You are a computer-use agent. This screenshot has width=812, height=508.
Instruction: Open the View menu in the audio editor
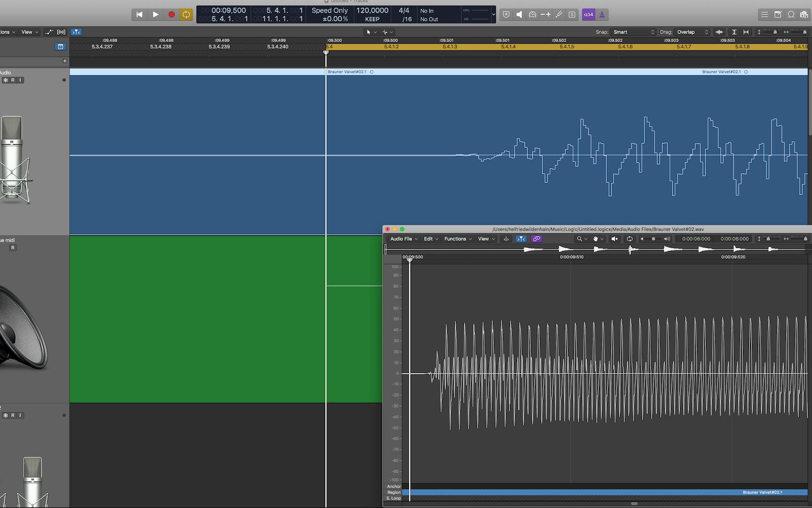[x=486, y=239]
